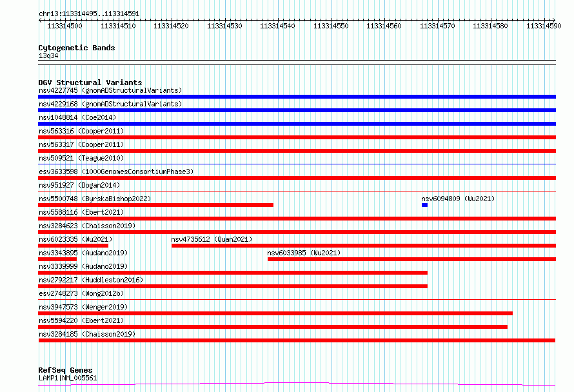The image size is (574, 392).
Task: Click ruler tick label 113314540
Action: [x=277, y=26]
